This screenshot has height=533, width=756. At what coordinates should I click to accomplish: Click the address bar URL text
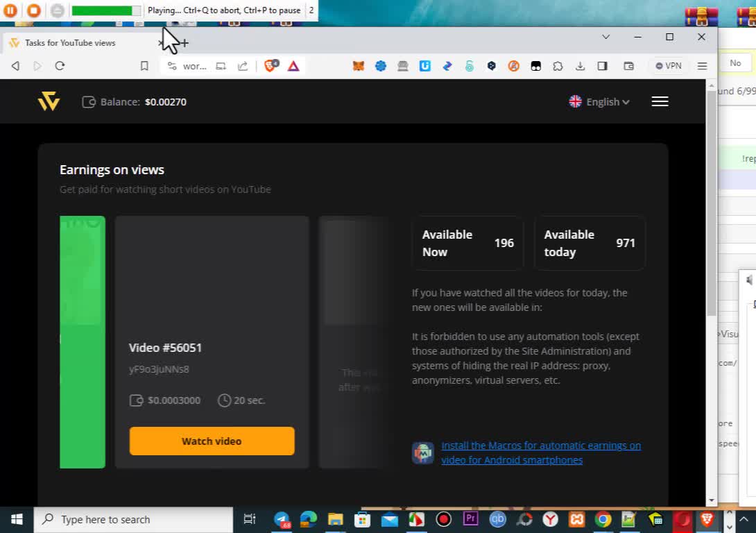[x=195, y=66]
